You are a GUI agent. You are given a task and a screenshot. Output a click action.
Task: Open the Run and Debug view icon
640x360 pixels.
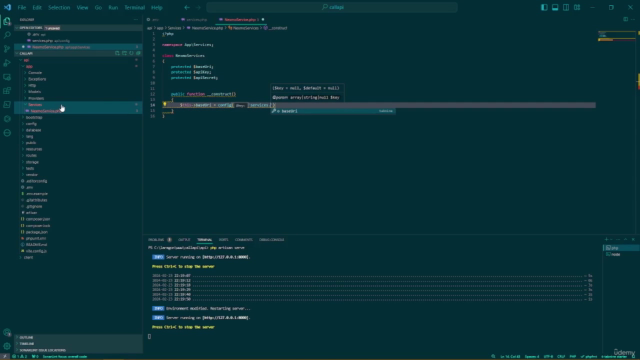[x=7, y=63]
